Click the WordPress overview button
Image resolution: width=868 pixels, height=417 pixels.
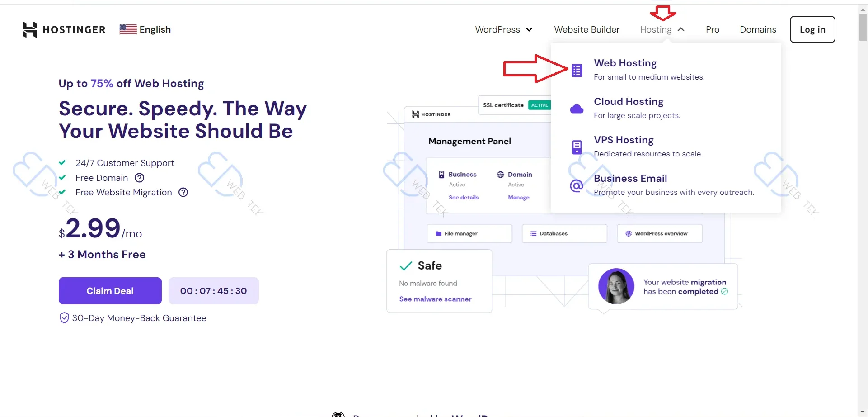[660, 234]
